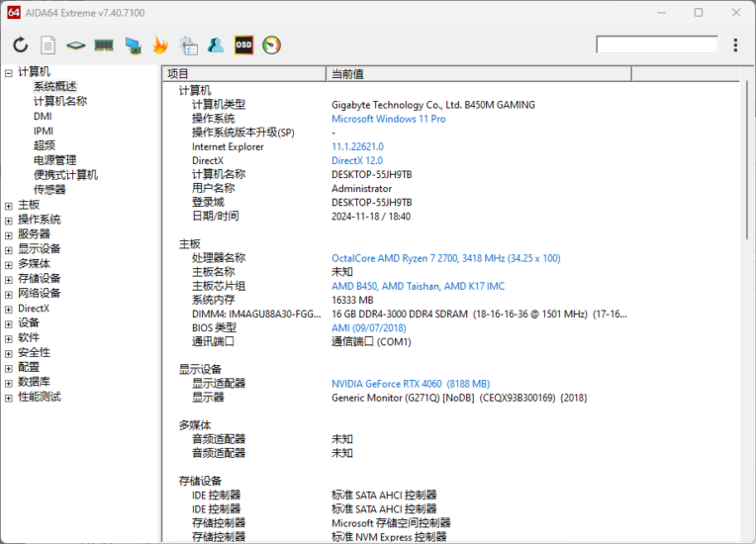Expand the 设备 tree node
Image resolution: width=756 pixels, height=544 pixels.
point(9,324)
